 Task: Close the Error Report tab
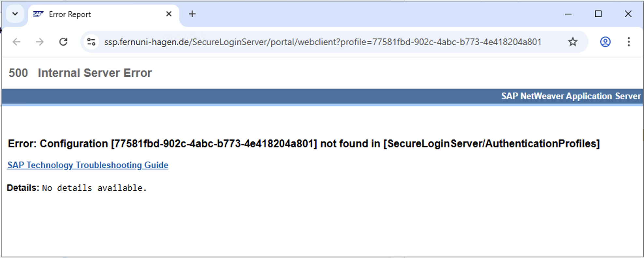pos(169,14)
